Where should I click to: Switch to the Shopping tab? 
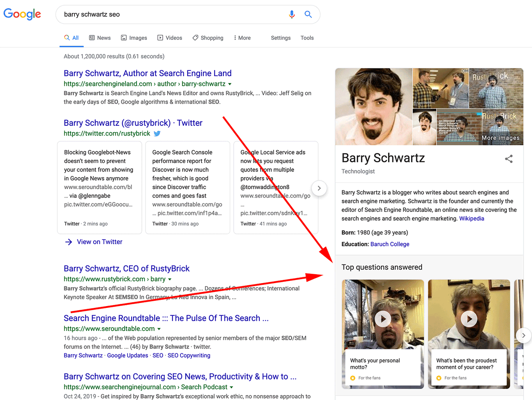pyautogui.click(x=208, y=38)
